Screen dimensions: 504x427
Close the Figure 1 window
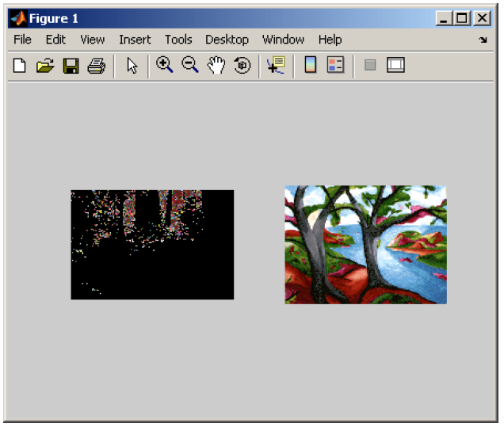[x=482, y=18]
